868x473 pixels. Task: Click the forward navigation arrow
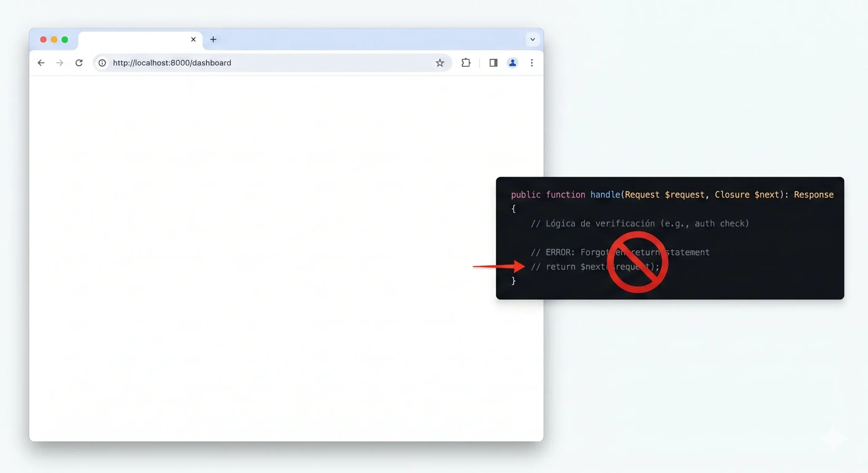coord(60,63)
